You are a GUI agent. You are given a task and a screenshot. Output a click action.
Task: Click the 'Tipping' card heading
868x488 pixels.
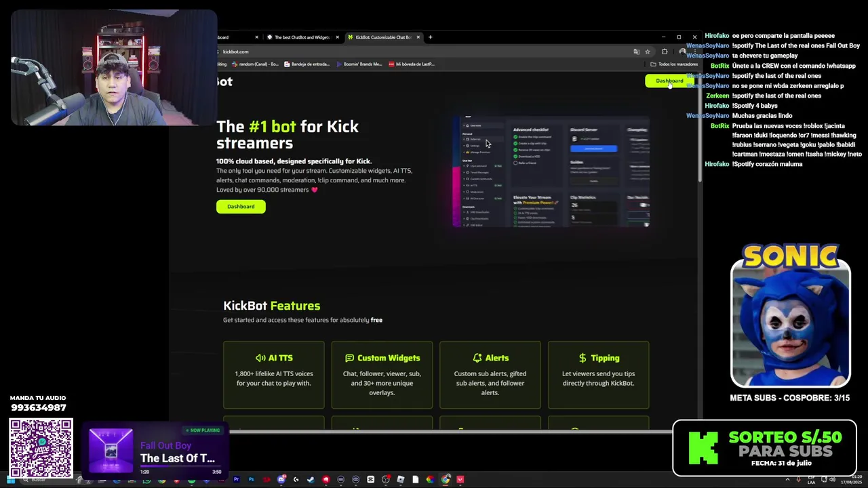coord(605,358)
